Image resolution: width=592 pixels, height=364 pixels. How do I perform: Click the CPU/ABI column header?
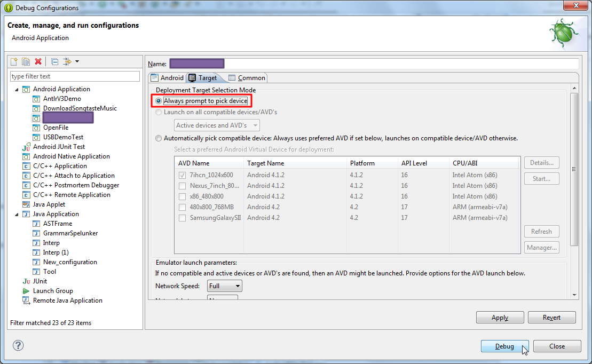[x=484, y=163]
